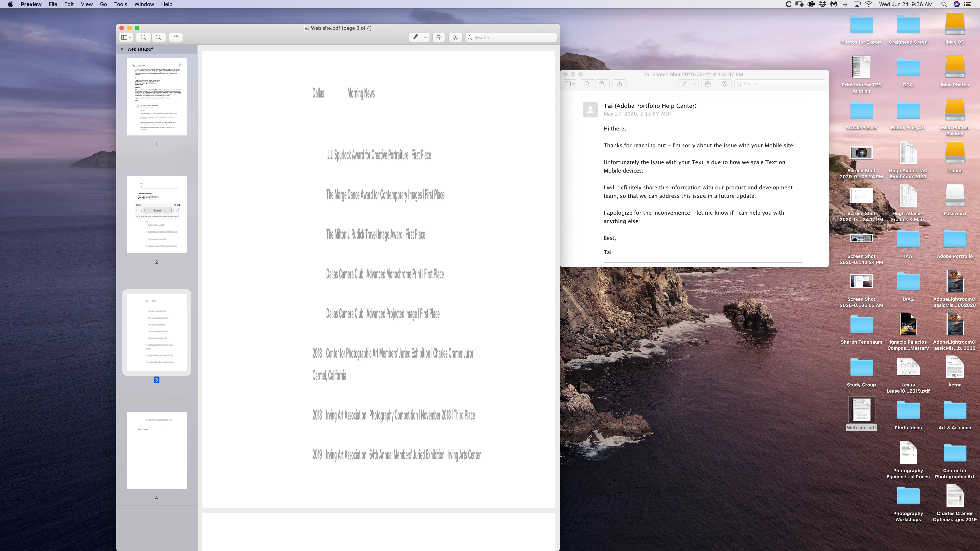
Task: Zoom in on the Web site.pdf document
Action: [x=158, y=37]
